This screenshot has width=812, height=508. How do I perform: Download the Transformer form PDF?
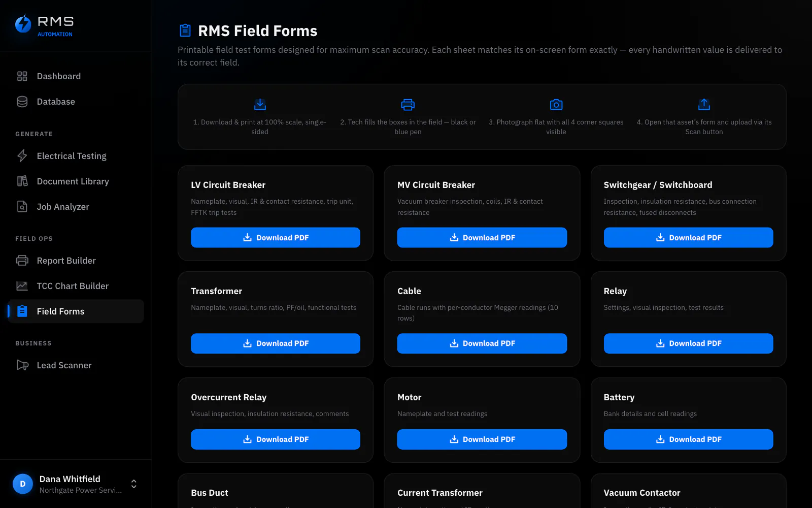[x=276, y=343]
